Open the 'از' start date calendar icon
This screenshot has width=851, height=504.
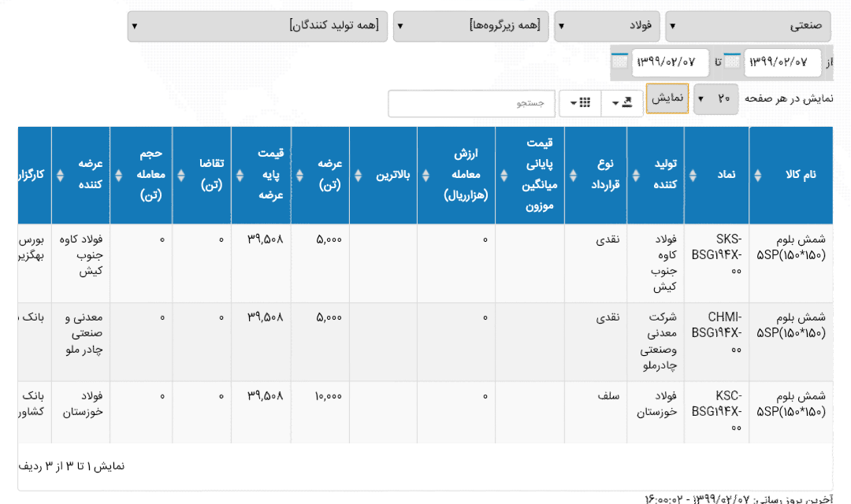(731, 61)
